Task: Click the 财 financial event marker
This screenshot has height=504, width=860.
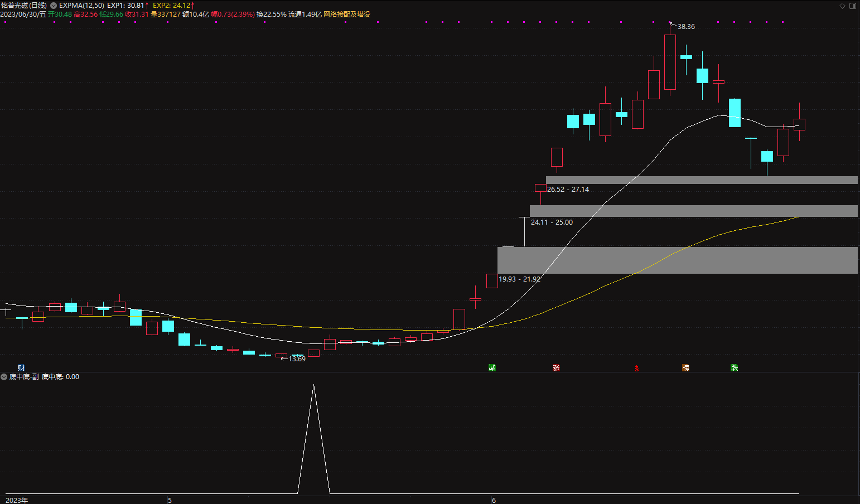Action: pyautogui.click(x=21, y=367)
